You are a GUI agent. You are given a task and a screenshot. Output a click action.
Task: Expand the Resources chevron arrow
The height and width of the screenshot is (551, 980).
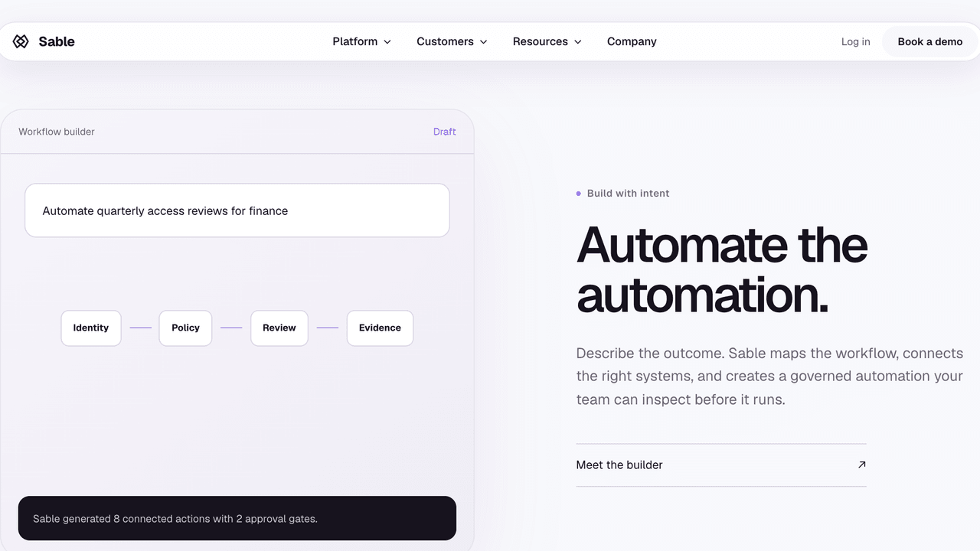click(578, 42)
